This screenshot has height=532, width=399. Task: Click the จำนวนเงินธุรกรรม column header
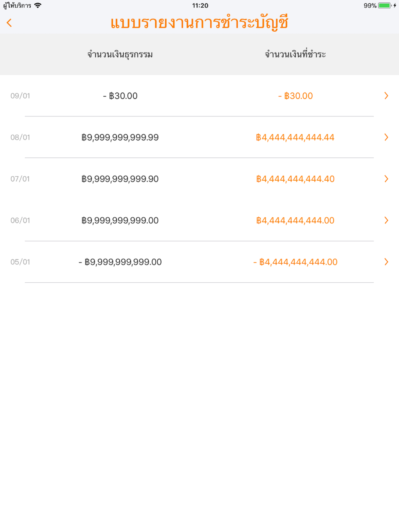tap(120, 54)
